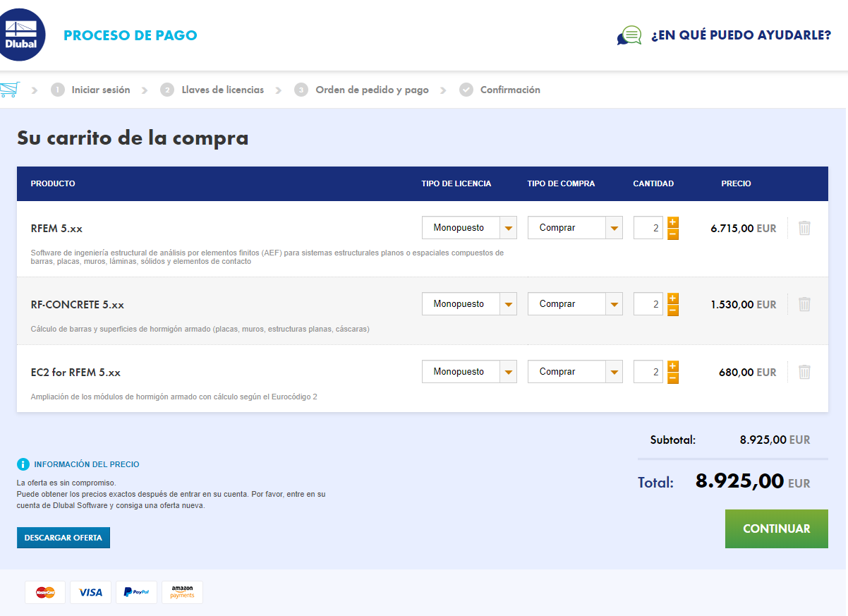Open the chat help icon
This screenshot has width=848, height=616.
629,35
